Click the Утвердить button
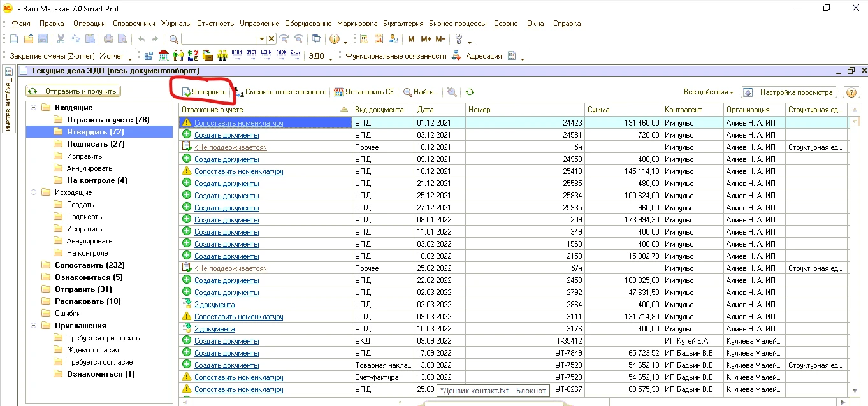 [204, 92]
